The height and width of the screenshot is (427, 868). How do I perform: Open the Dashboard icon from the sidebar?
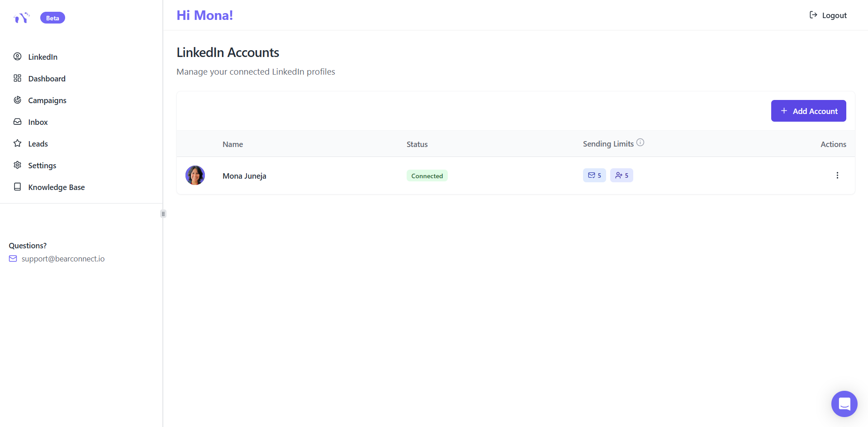click(x=17, y=78)
